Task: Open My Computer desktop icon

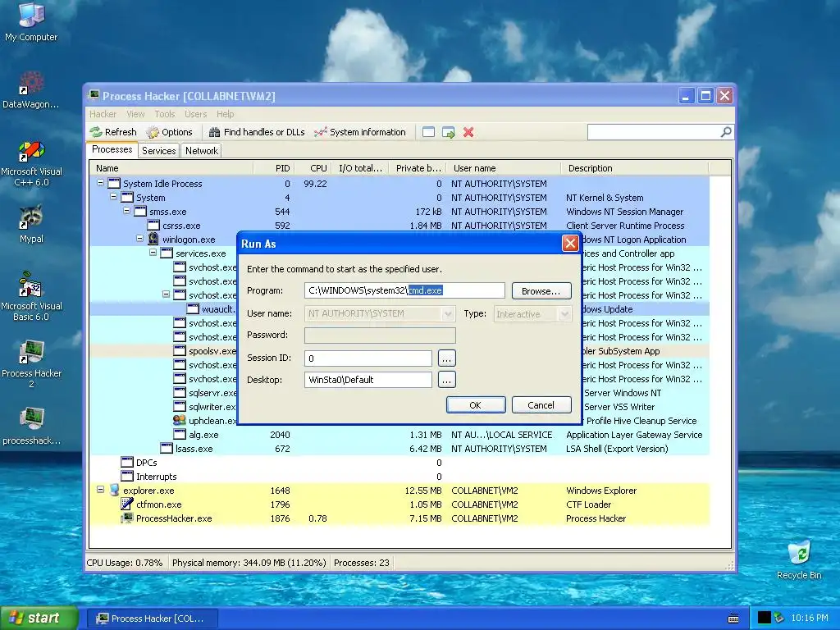Action: [x=31, y=21]
